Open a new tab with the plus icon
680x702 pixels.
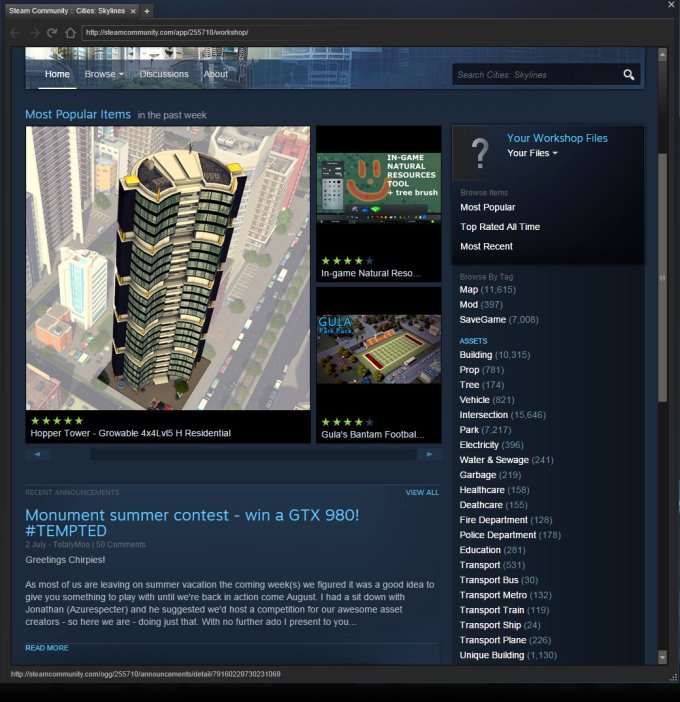coord(147,11)
